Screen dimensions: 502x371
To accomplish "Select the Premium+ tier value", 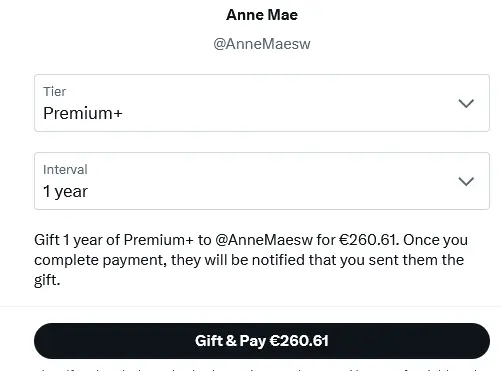I will [83, 113].
